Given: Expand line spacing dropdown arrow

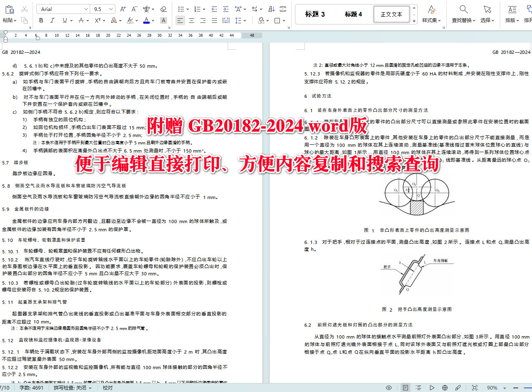Looking at the screenshot, I should 245,20.
